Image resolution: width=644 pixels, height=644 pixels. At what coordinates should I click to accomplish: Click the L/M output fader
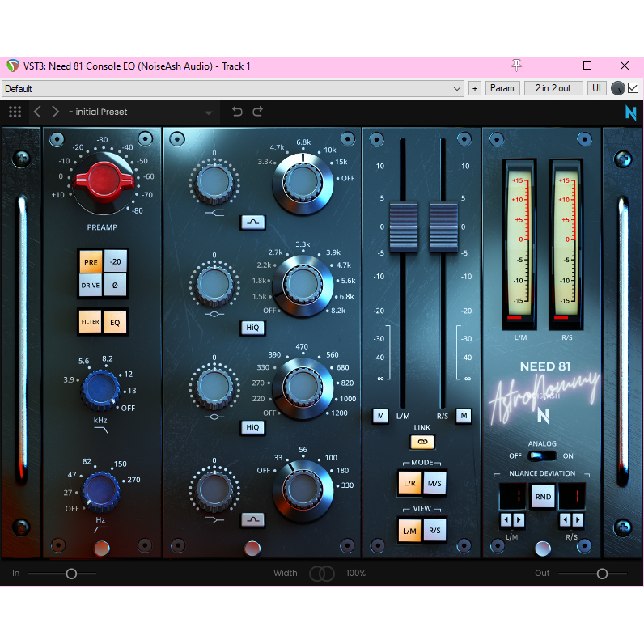click(404, 227)
